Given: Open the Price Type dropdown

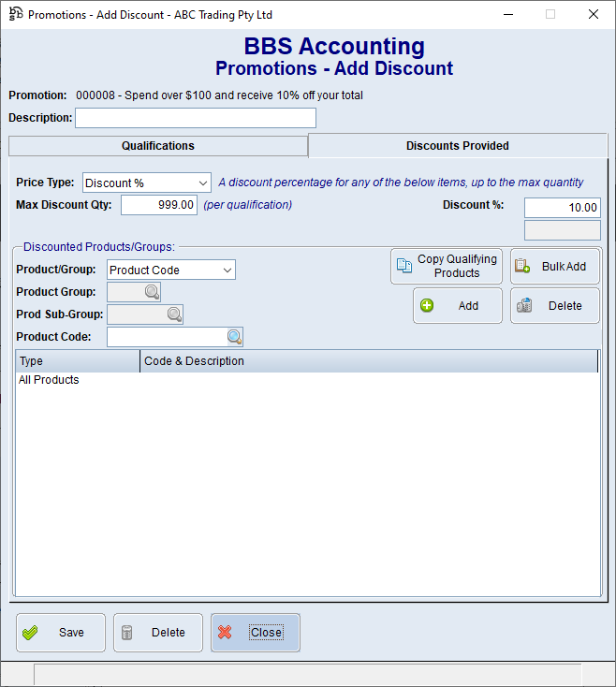Looking at the screenshot, I should click(203, 183).
